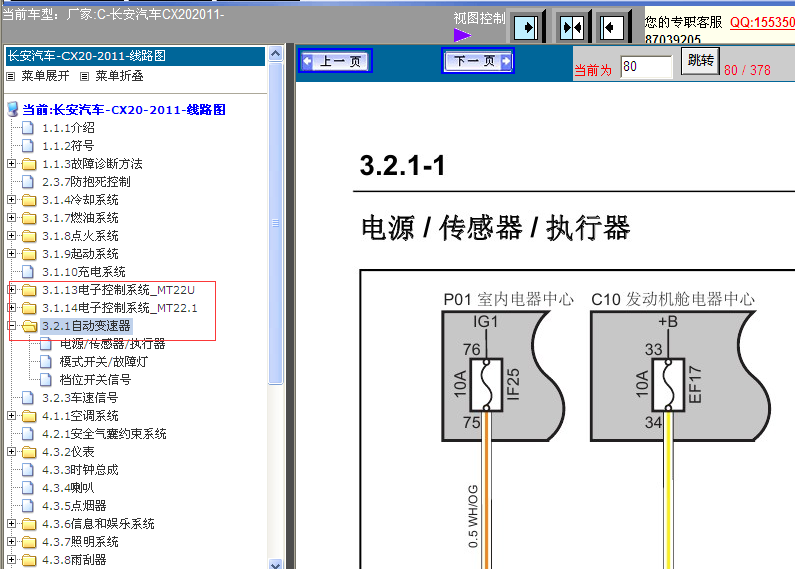This screenshot has width=795, height=569.
Task: Click the purple play arrow under 视图控制
Action: pyautogui.click(x=462, y=35)
